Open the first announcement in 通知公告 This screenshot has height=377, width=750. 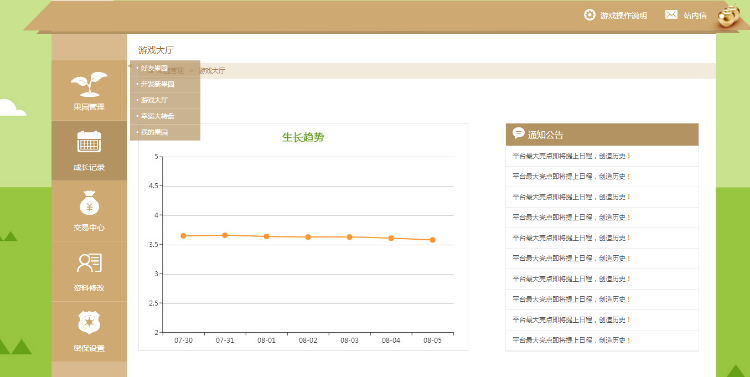pos(602,156)
